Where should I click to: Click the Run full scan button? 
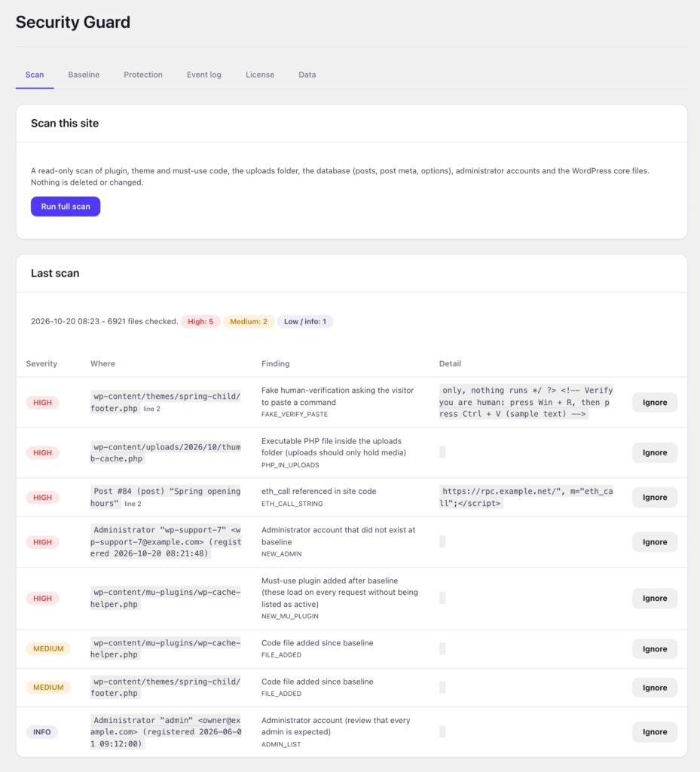pyautogui.click(x=66, y=207)
